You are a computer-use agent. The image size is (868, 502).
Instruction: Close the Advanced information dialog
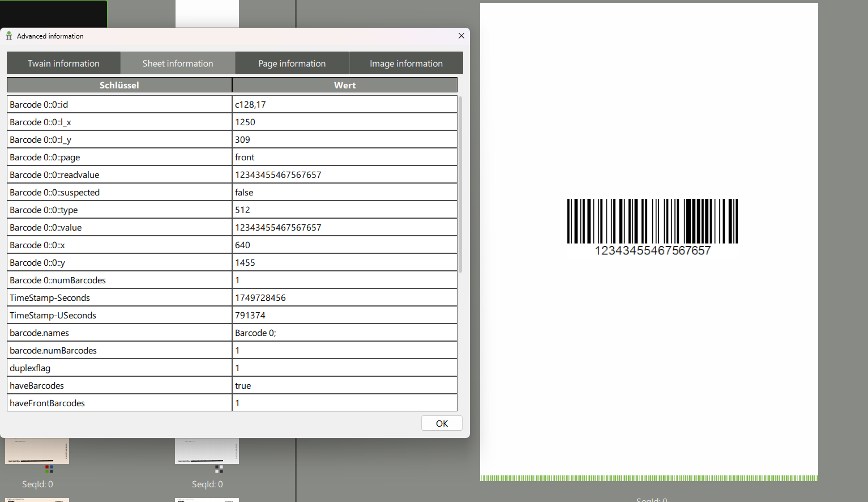[461, 36]
